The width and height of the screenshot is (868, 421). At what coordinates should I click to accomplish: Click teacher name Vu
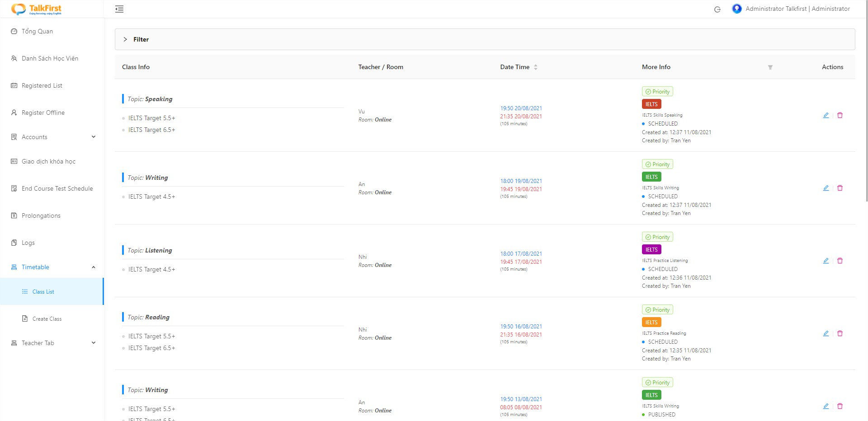[x=362, y=112]
